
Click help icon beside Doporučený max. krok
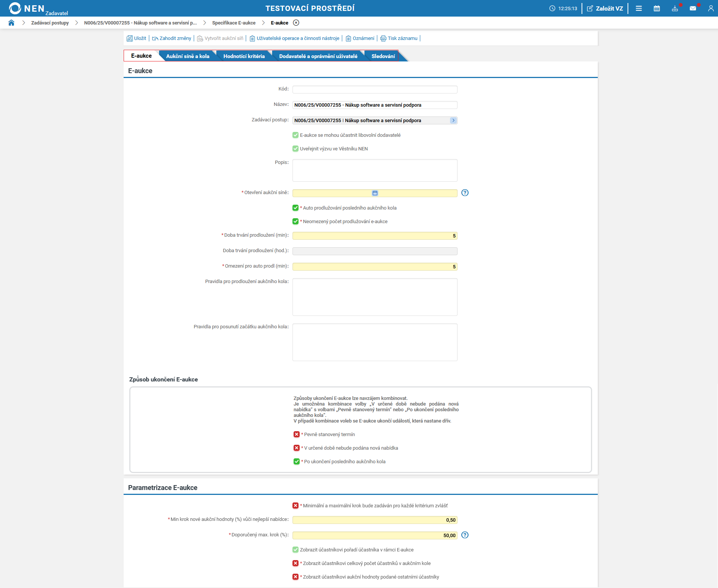[x=465, y=535]
